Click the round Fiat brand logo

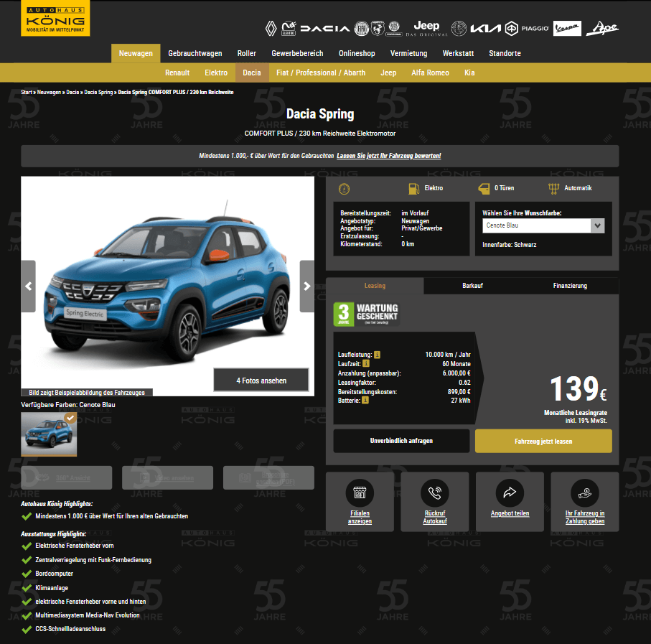click(361, 28)
